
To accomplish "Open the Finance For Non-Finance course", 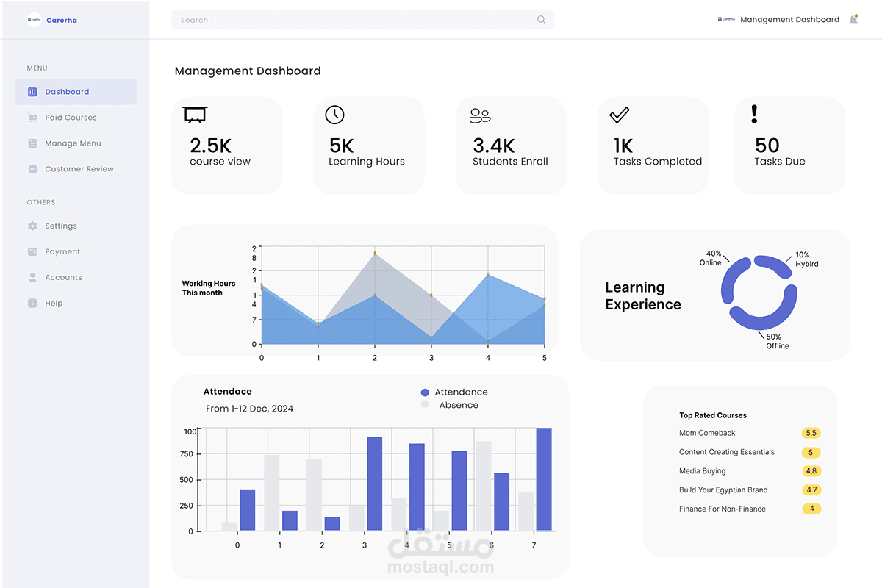I will coord(723,509).
